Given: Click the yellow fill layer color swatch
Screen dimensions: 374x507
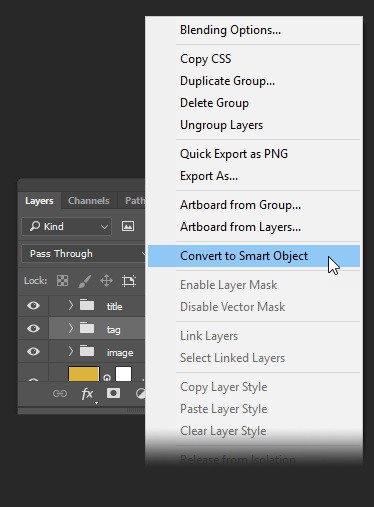Looking at the screenshot, I should click(x=84, y=374).
